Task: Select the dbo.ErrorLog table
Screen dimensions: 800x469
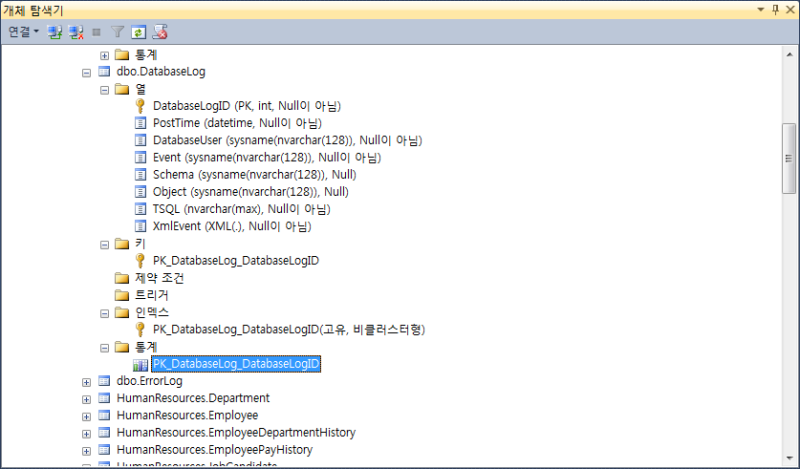Action: [x=149, y=381]
